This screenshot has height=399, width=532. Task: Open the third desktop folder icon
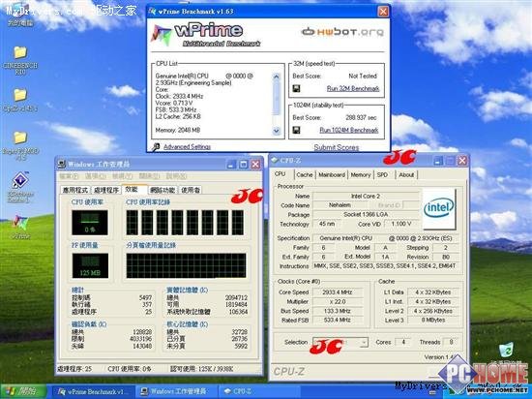pyautogui.click(x=20, y=95)
